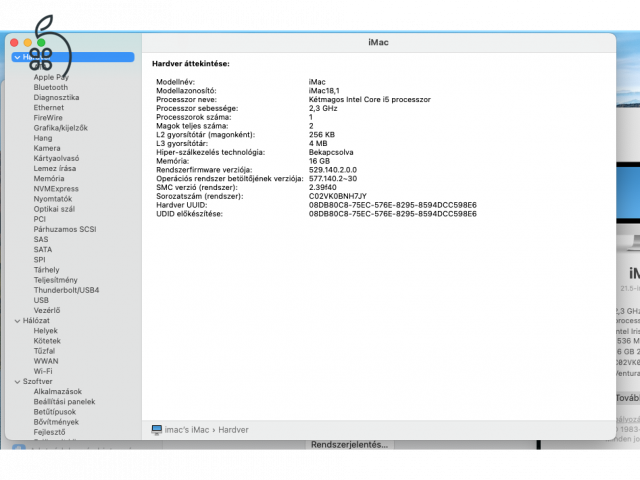Image resolution: width=640 pixels, height=480 pixels.
Task: Click Bekapcsolva hyper-threading value
Action: pyautogui.click(x=331, y=152)
